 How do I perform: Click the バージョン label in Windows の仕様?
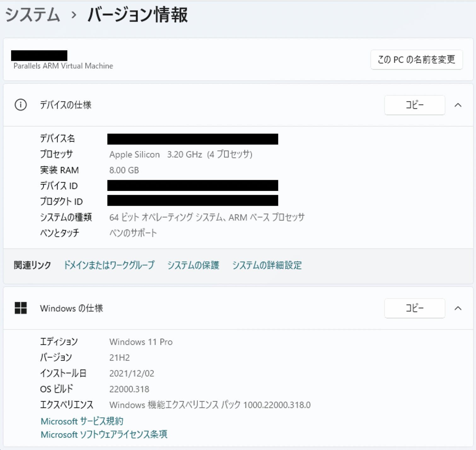coord(56,358)
